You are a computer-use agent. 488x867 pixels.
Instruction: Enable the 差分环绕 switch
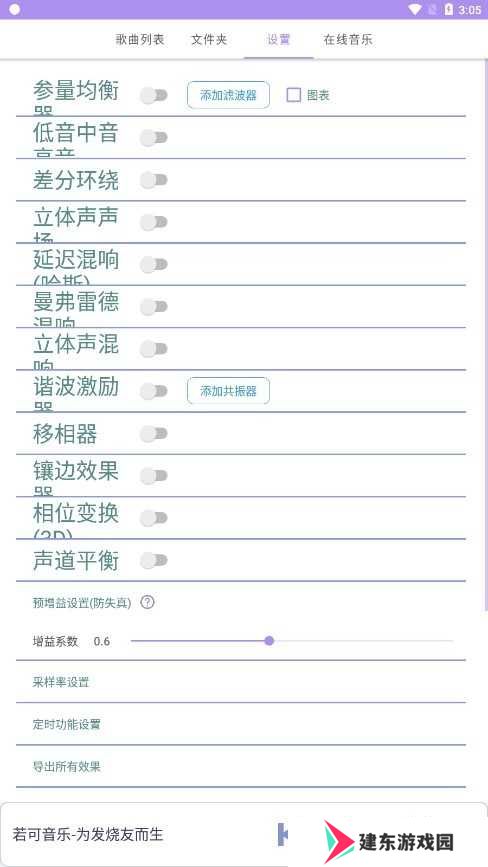click(x=154, y=180)
